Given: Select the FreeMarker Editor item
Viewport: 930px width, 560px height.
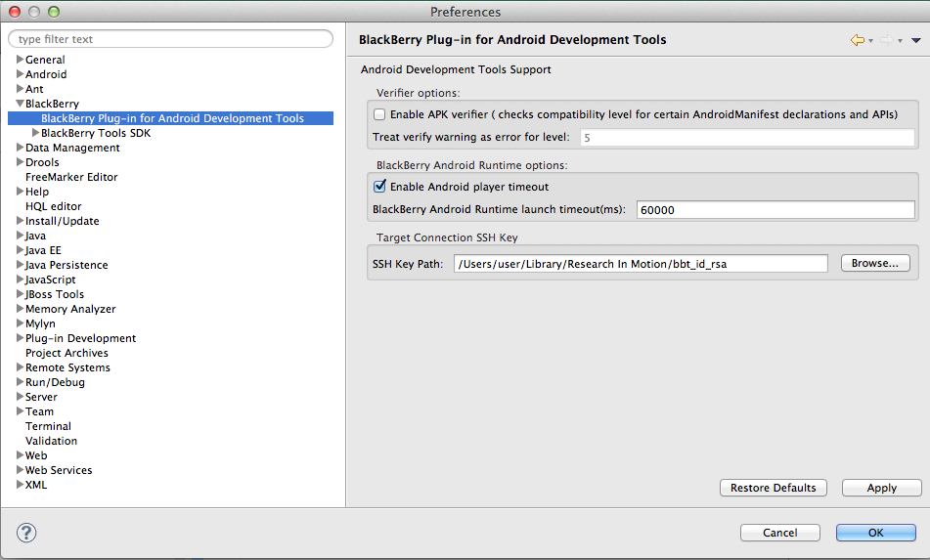Looking at the screenshot, I should click(71, 177).
